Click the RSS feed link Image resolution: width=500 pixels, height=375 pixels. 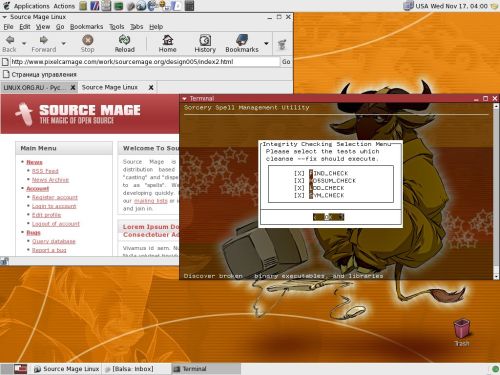pyautogui.click(x=45, y=171)
